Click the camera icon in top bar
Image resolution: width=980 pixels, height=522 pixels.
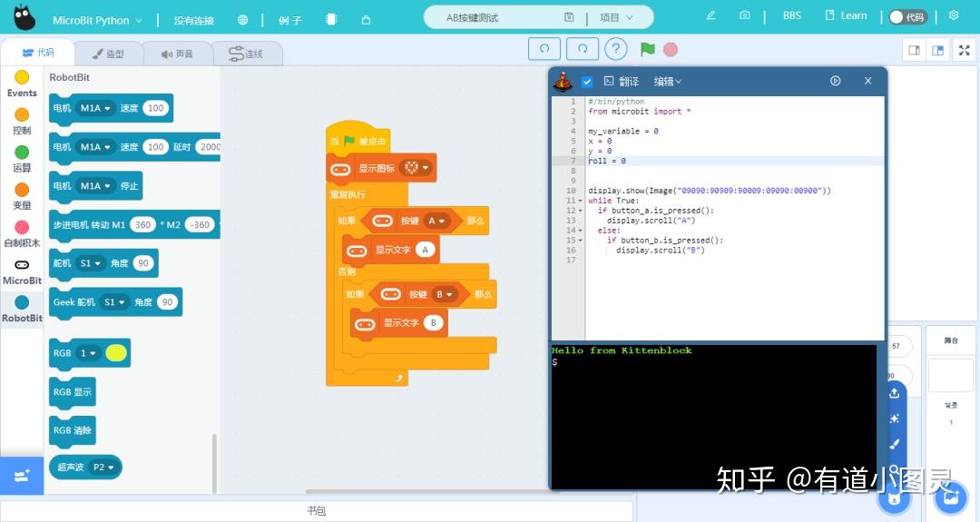point(744,15)
